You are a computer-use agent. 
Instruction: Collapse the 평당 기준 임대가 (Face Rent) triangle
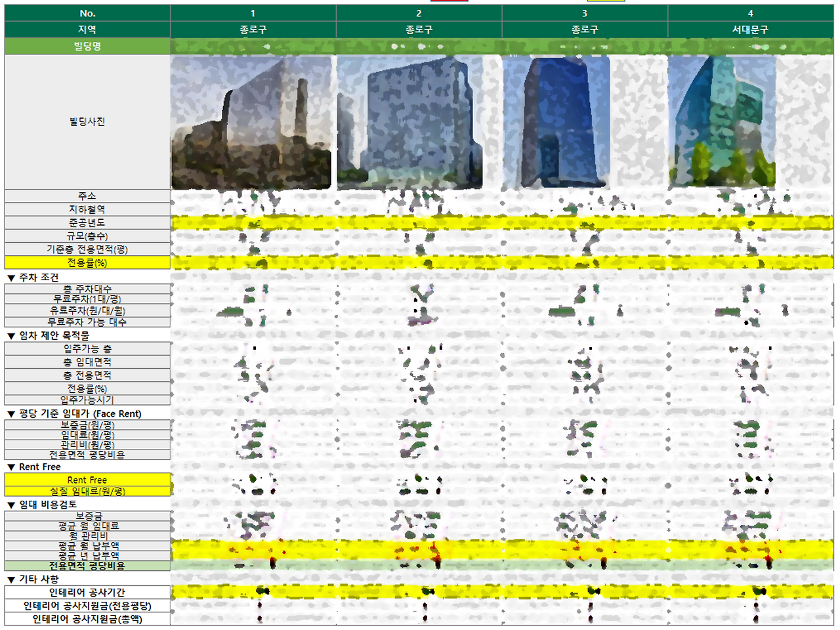(x=11, y=414)
